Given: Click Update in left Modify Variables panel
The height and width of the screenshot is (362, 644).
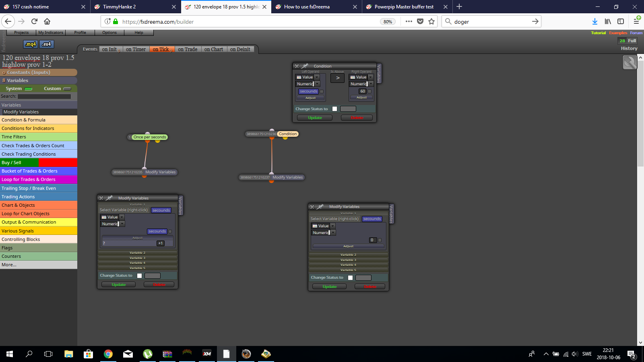Looking at the screenshot, I should coord(118,284).
